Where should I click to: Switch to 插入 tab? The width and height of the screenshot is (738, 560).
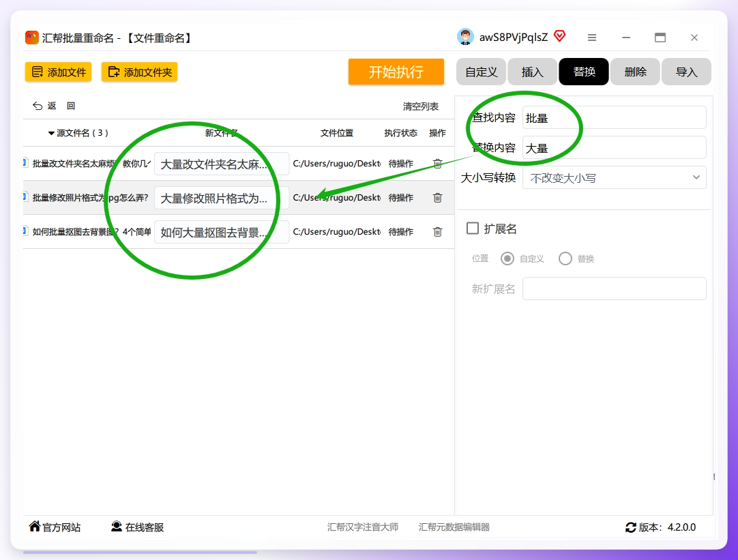532,72
